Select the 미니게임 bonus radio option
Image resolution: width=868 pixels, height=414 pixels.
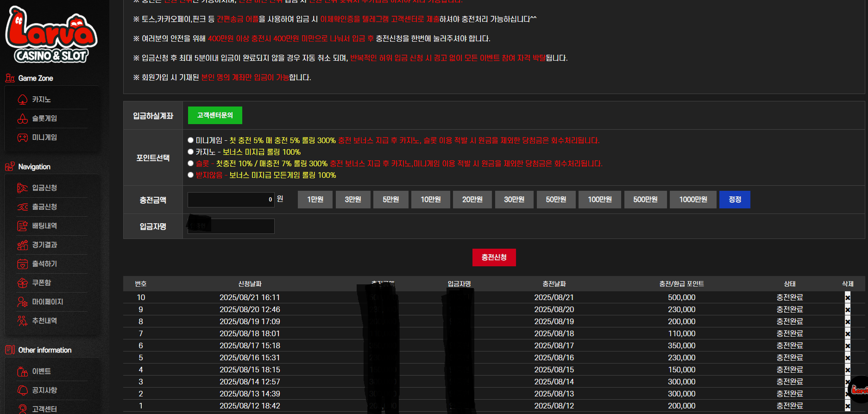pyautogui.click(x=190, y=140)
